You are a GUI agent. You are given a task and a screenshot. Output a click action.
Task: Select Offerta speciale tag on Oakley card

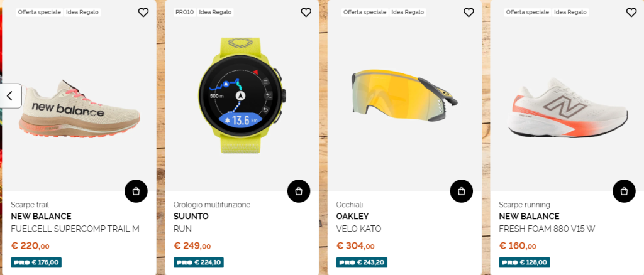click(365, 13)
